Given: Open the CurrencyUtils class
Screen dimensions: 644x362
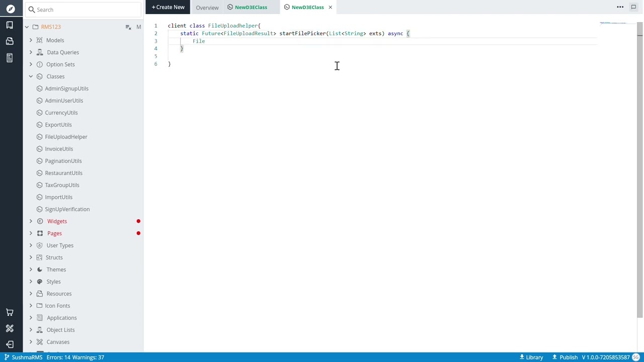Looking at the screenshot, I should point(61,113).
